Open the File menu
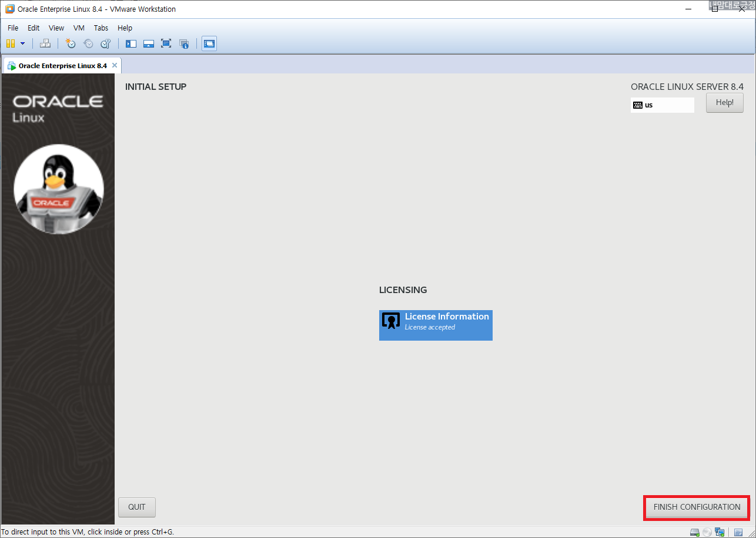 click(13, 28)
